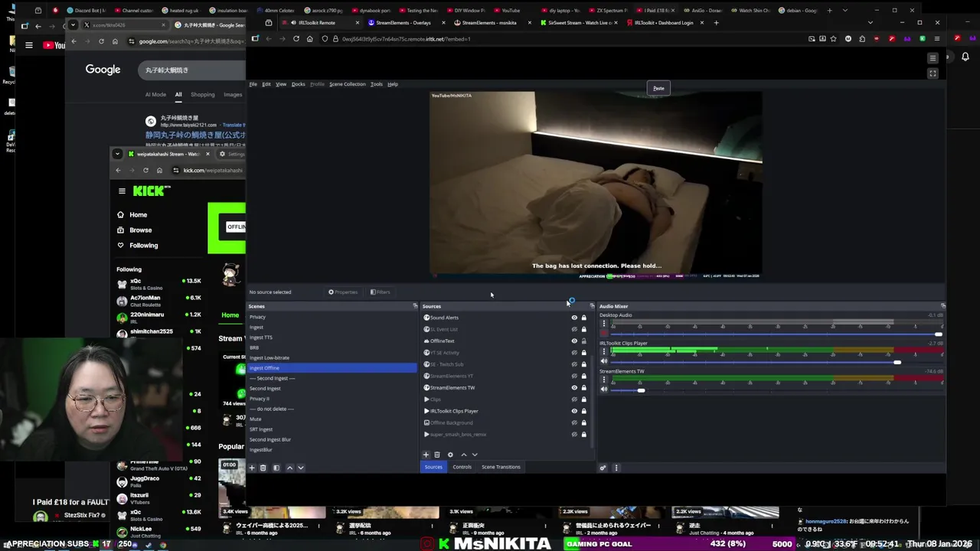
Task: Move scene down with Scenes down arrow
Action: click(x=300, y=468)
